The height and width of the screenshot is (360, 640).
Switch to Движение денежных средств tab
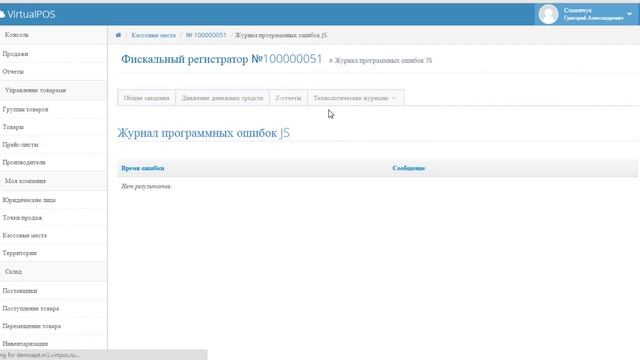point(222,98)
